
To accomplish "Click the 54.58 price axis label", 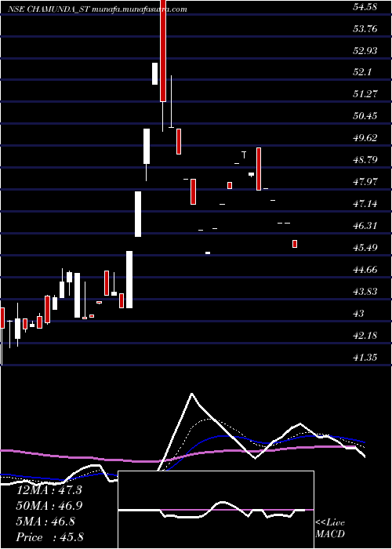I will [365, 7].
